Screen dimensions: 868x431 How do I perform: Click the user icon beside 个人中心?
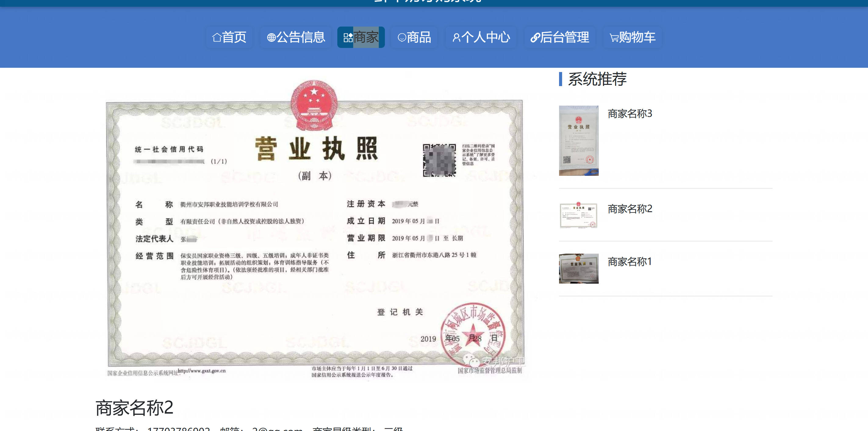(456, 38)
